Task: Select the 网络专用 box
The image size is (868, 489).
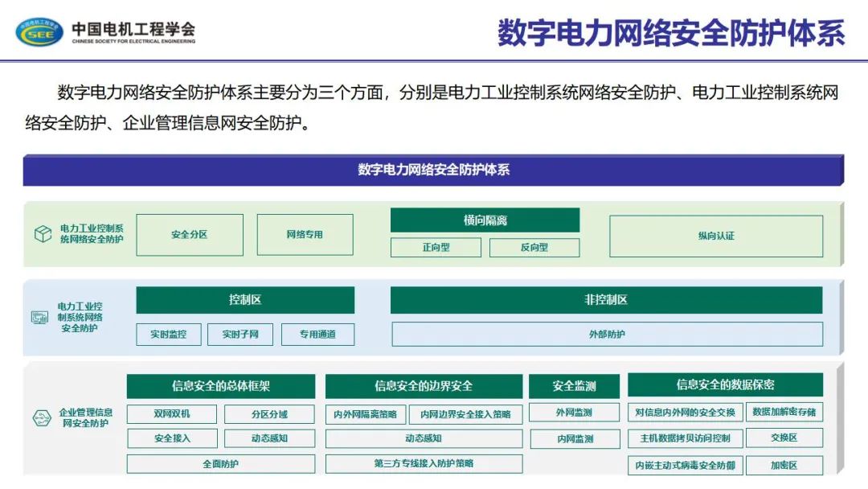Action: tap(305, 235)
